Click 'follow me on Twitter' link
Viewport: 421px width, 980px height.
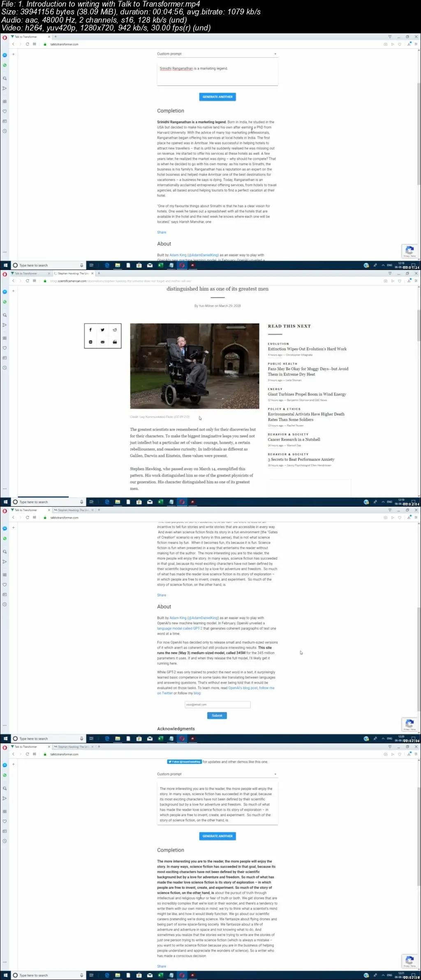tap(216, 690)
